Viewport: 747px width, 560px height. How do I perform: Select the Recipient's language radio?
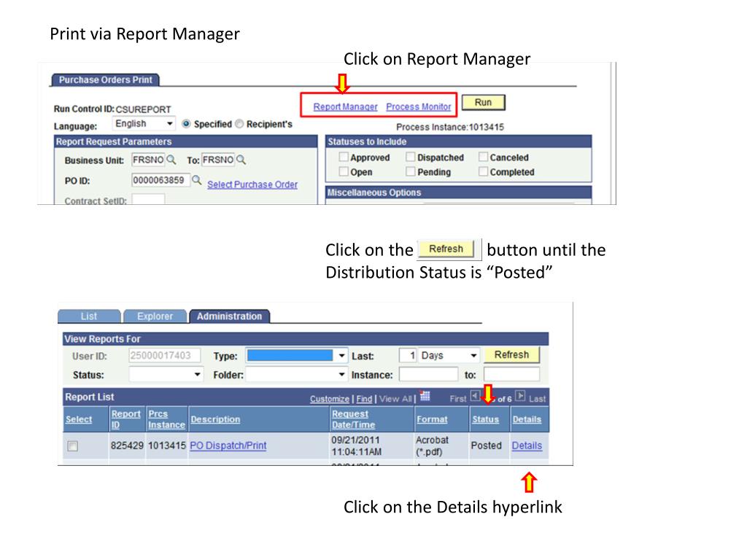click(239, 124)
